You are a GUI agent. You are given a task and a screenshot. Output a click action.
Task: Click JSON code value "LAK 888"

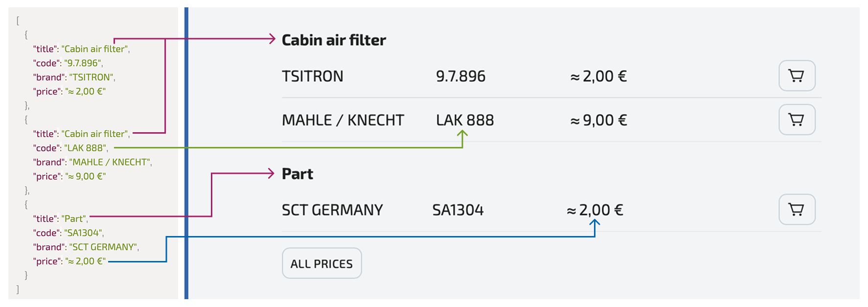click(86, 148)
